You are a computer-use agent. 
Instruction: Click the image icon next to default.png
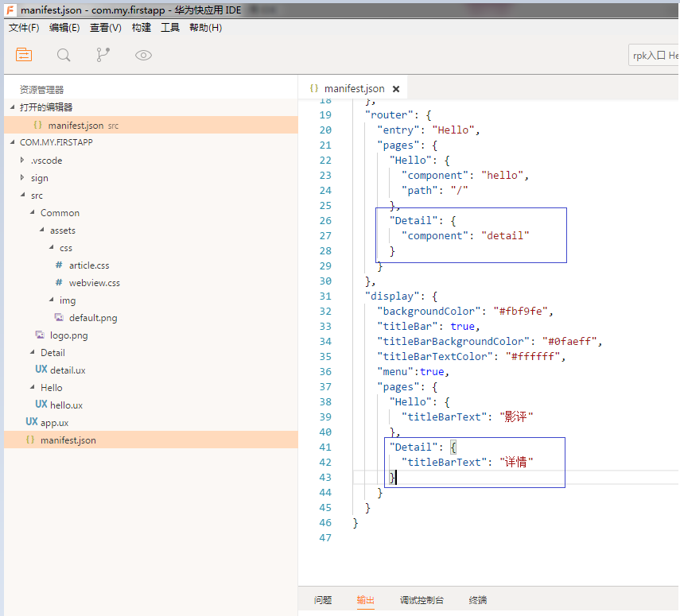coord(59,317)
